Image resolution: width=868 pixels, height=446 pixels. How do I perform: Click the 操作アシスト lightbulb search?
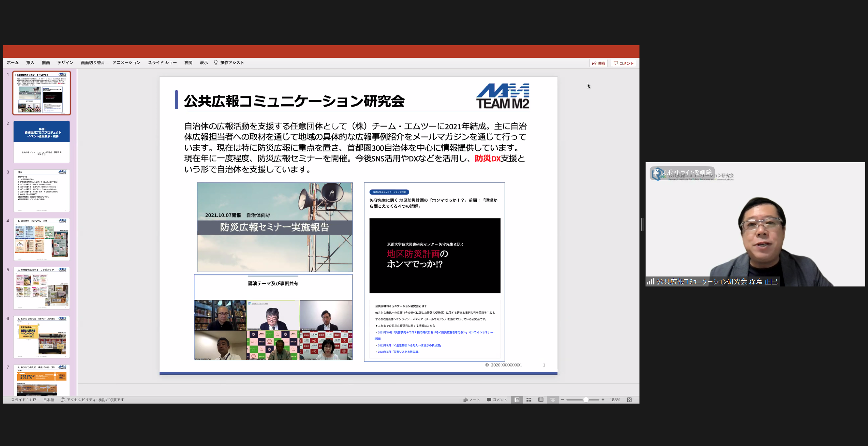click(x=229, y=63)
